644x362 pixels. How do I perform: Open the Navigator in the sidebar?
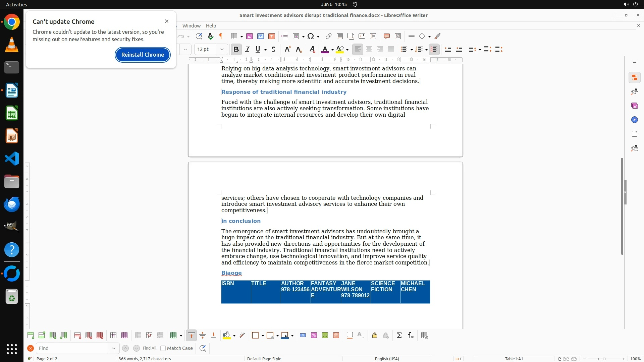point(634,120)
